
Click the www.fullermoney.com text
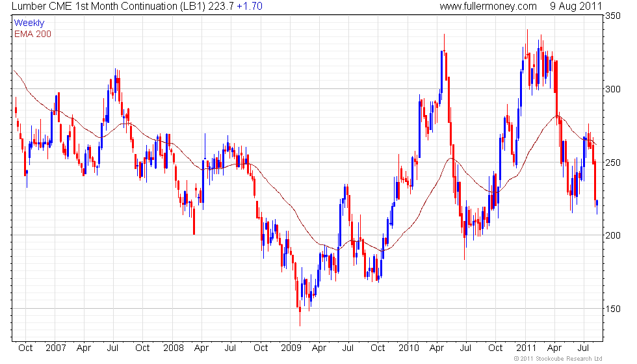pyautogui.click(x=488, y=6)
